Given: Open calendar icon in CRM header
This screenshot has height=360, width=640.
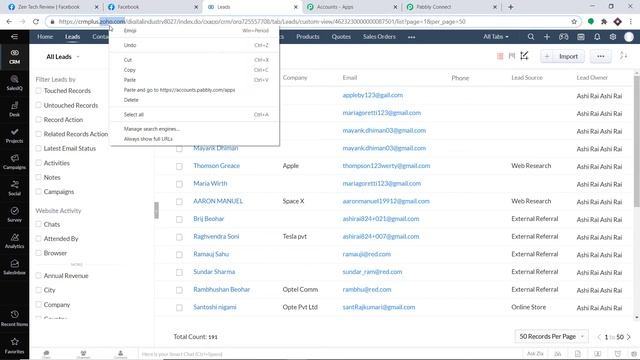Looking at the screenshot, I should (580, 37).
